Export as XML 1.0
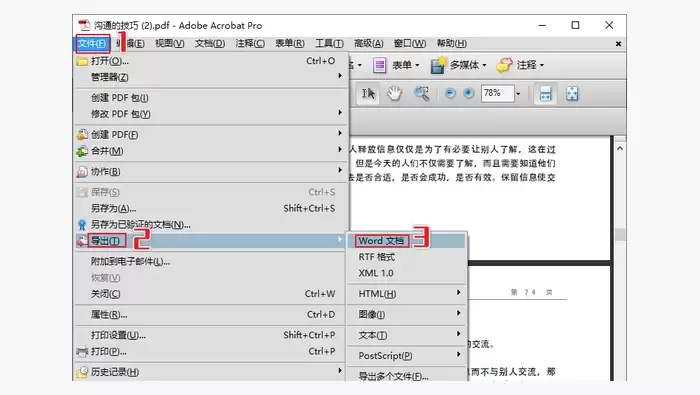This screenshot has height=395, width=700. 406,273
